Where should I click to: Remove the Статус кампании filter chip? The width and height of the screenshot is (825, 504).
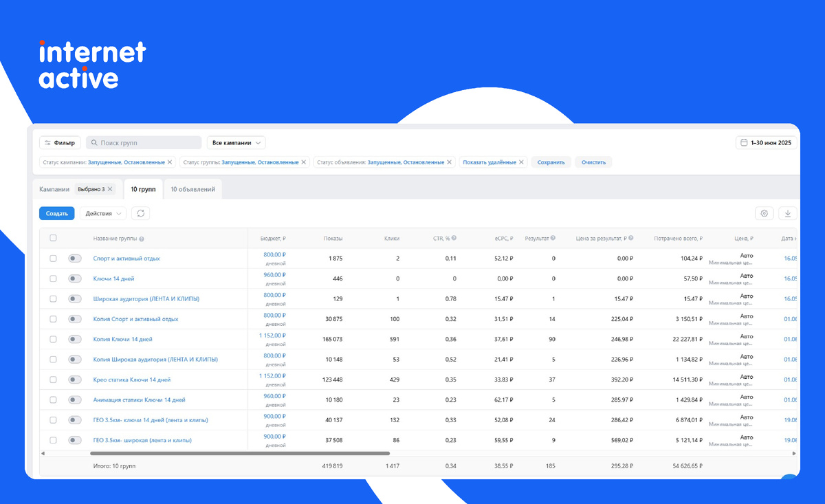pos(170,162)
